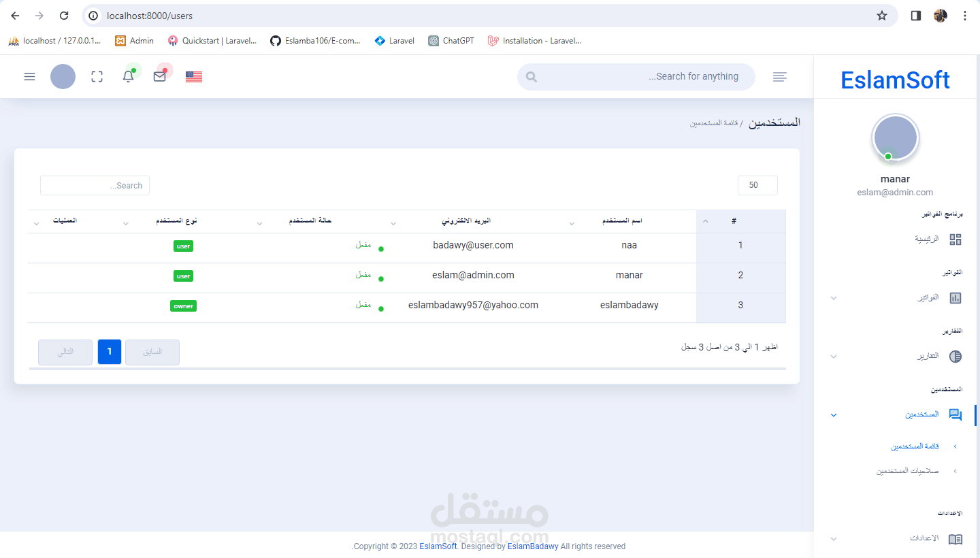980x558 pixels.
Task: Toggle sidebar with lines icon near logo
Action: tap(780, 77)
